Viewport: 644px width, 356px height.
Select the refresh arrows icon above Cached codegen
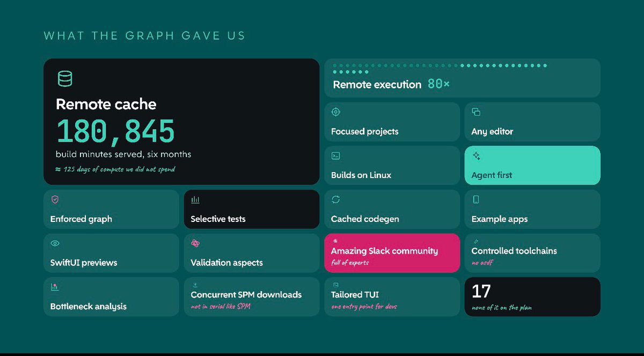[336, 199]
